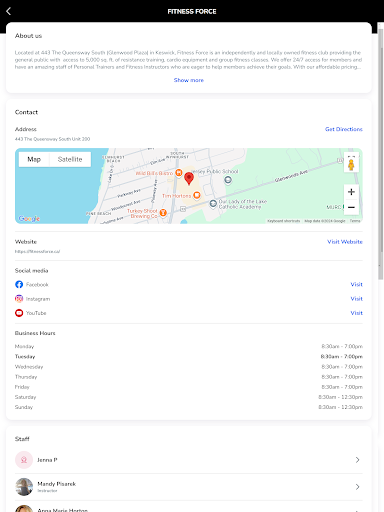
Task: Show more of the About us text
Action: (x=189, y=80)
